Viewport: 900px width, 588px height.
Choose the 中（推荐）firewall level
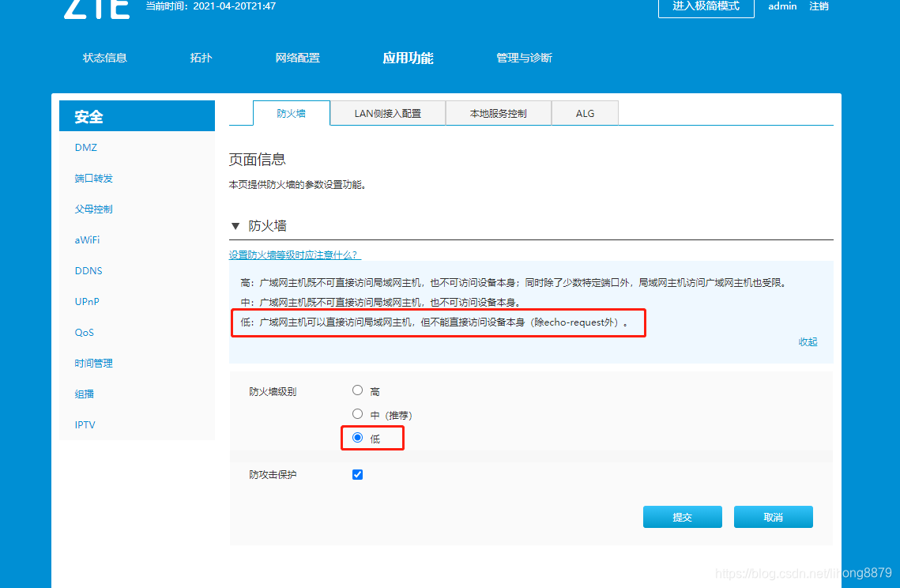(x=357, y=413)
